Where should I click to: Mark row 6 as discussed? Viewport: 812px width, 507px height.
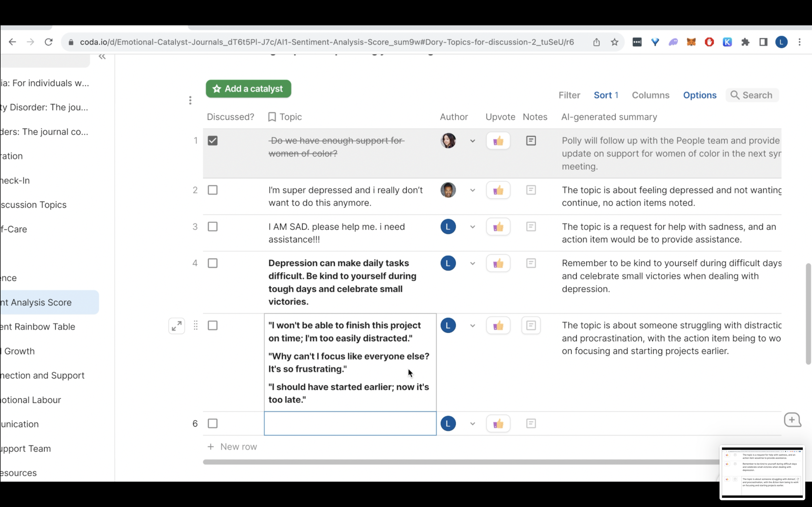pos(212,424)
